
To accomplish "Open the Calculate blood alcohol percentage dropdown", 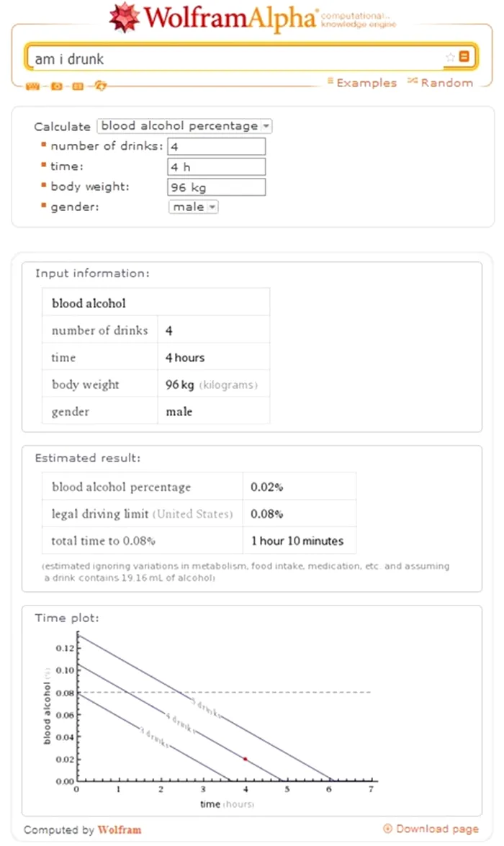I will point(184,126).
